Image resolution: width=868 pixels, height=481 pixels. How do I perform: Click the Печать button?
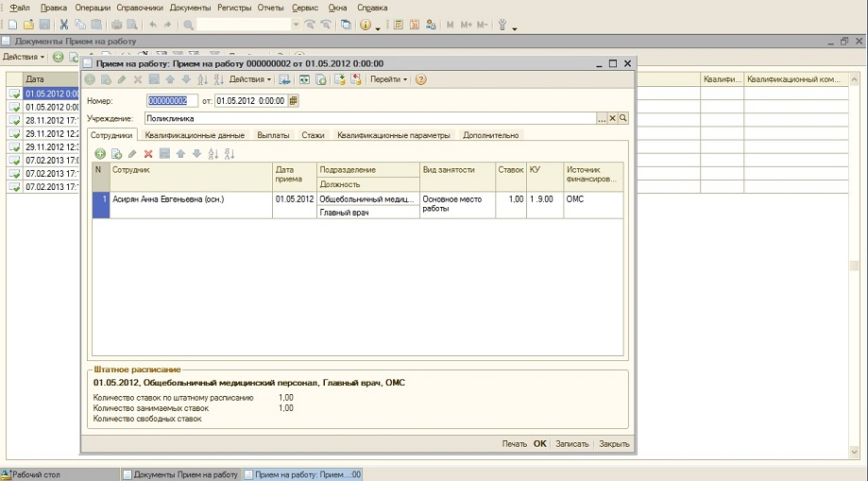[x=514, y=443]
